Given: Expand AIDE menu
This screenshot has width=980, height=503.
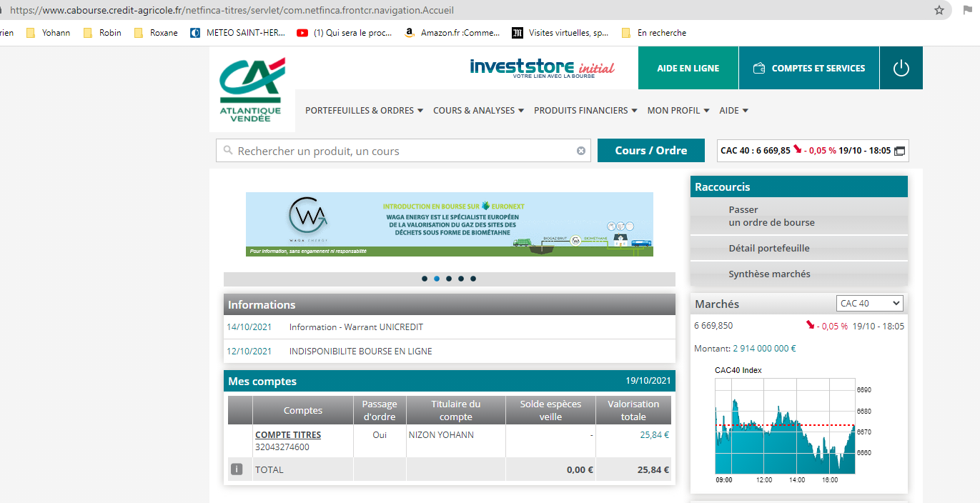Looking at the screenshot, I should [x=733, y=110].
